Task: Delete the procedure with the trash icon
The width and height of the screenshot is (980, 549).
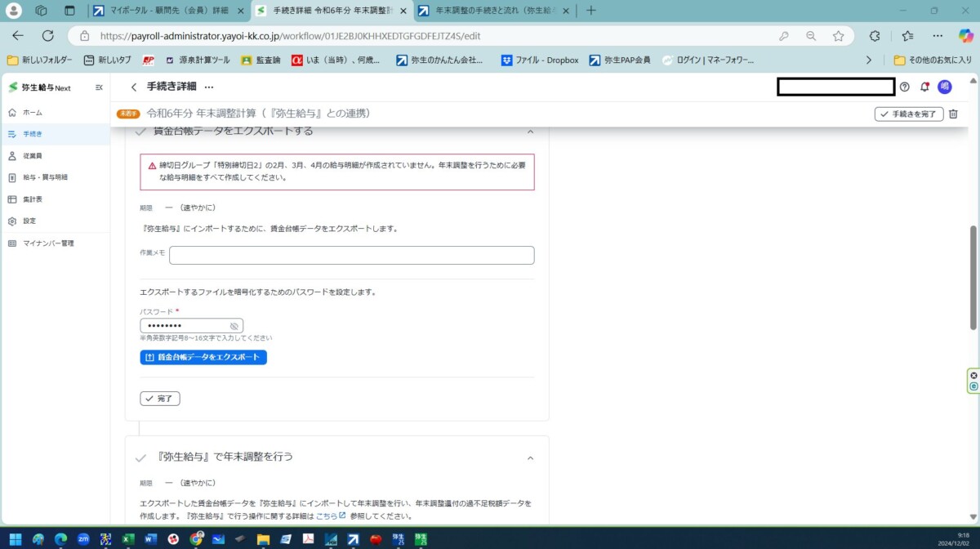Action: 952,114
